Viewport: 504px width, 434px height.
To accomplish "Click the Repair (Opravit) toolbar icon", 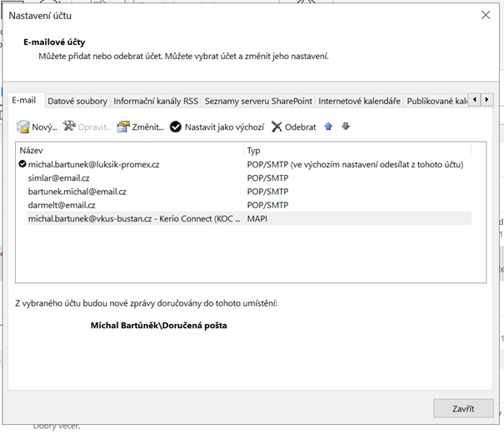I will point(70,127).
